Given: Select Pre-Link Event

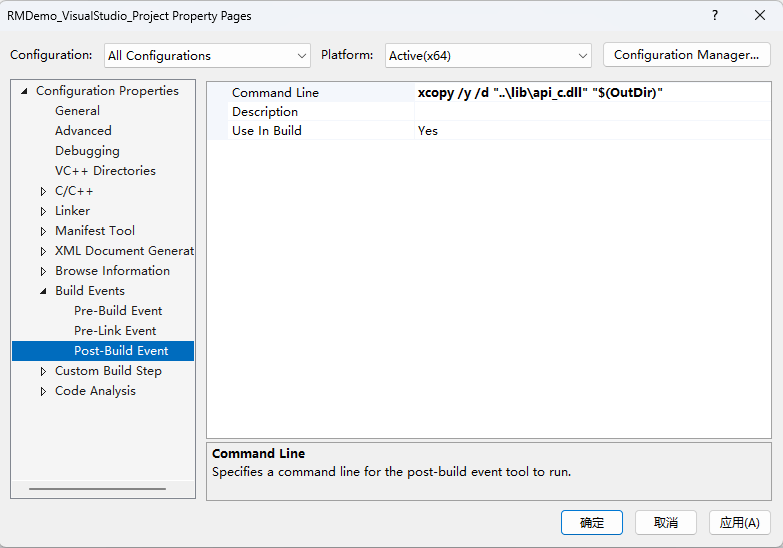Looking at the screenshot, I should [115, 331].
